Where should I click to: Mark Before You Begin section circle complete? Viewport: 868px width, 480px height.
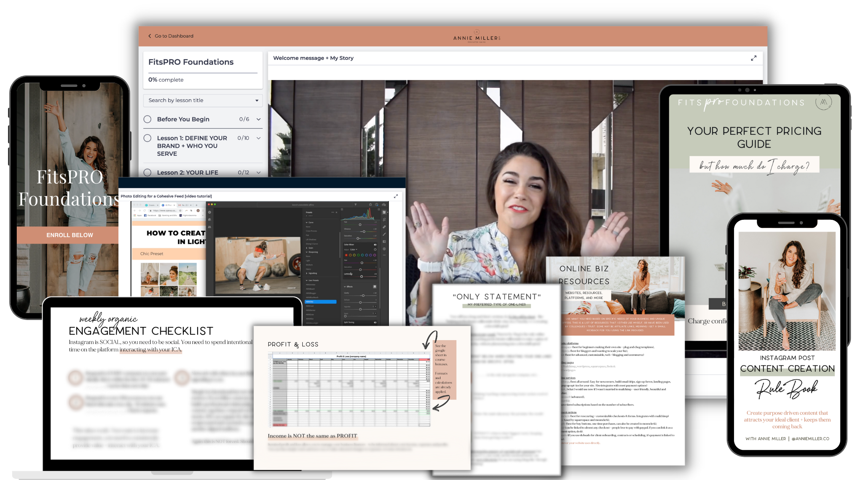click(147, 119)
